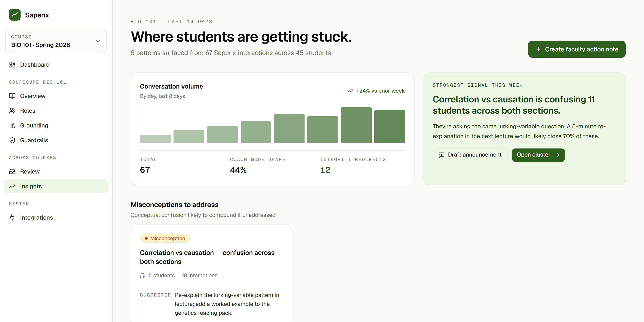Click the 'STRONGEST SIGNAL THIS WEEK' label
The height and width of the screenshot is (322, 644).
pos(477,85)
